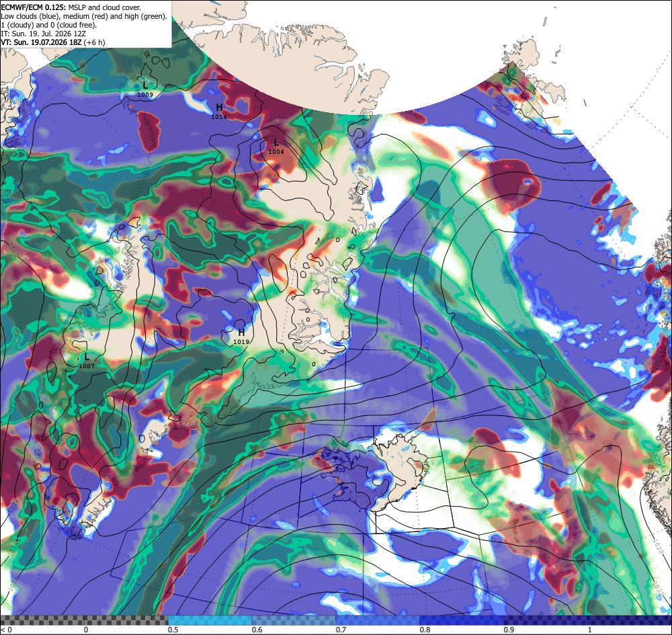Click the '0.8' colorbar label
Image resolution: width=672 pixels, height=635 pixels.
(425, 630)
